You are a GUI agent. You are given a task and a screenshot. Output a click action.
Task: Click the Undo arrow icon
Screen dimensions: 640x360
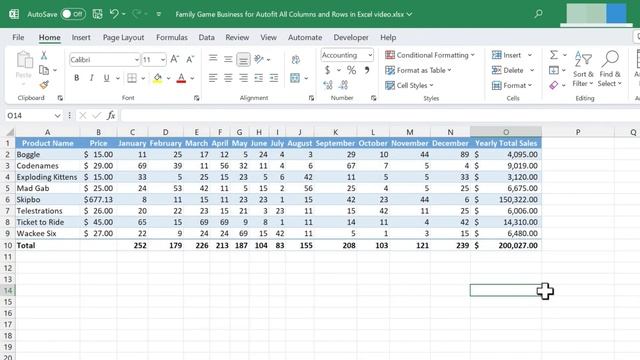point(114,14)
